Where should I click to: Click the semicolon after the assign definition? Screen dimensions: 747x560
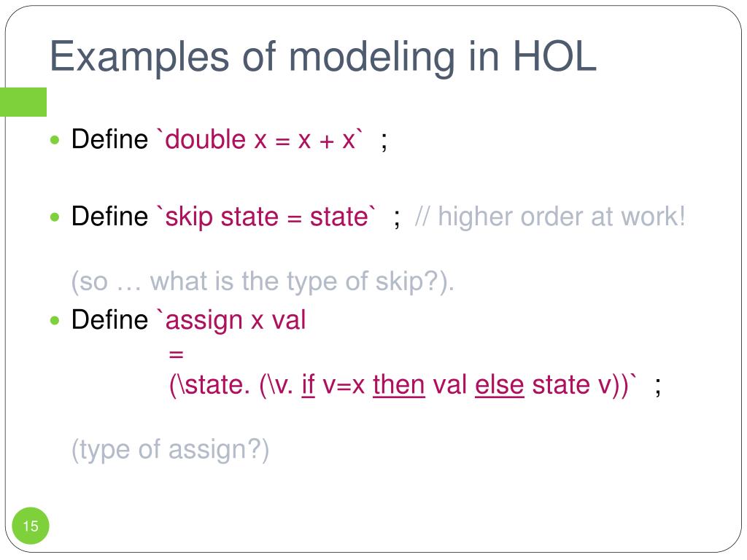click(658, 386)
